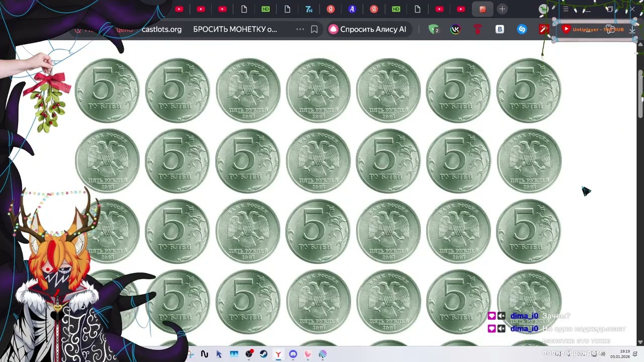
Task: Open Yandex Browser icon in the taskbar
Action: (x=278, y=354)
